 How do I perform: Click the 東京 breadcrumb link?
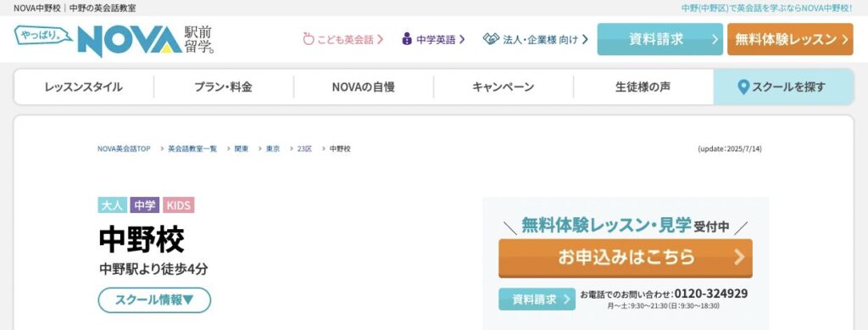click(x=273, y=149)
